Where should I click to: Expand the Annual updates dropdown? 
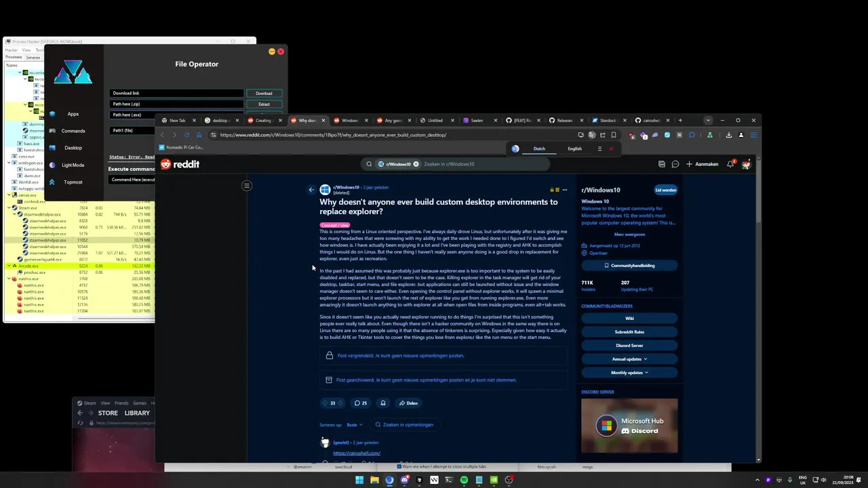pyautogui.click(x=629, y=359)
